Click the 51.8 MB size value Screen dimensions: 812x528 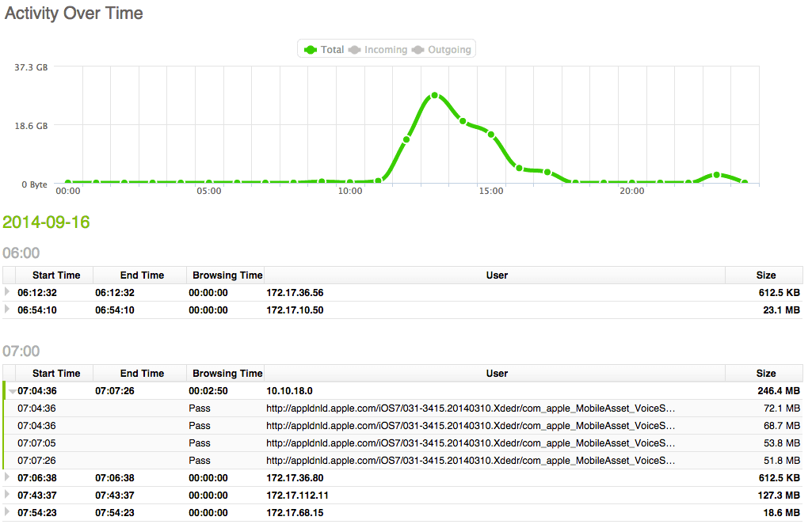pyautogui.click(x=781, y=461)
